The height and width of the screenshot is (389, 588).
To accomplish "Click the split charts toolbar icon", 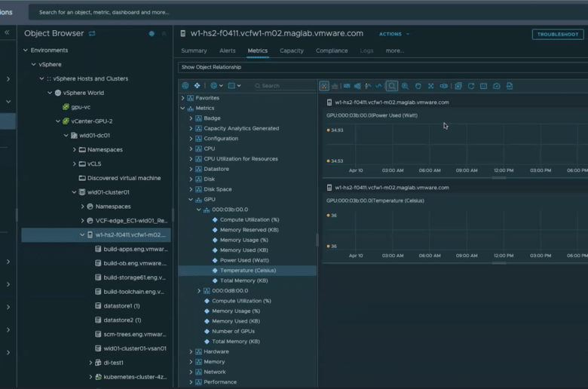I will (324, 86).
